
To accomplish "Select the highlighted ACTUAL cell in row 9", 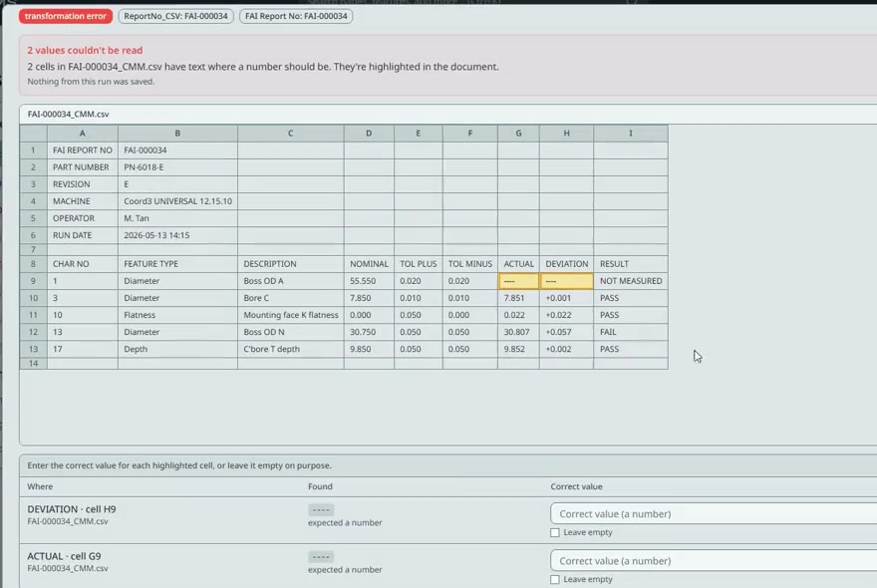I will click(518, 281).
